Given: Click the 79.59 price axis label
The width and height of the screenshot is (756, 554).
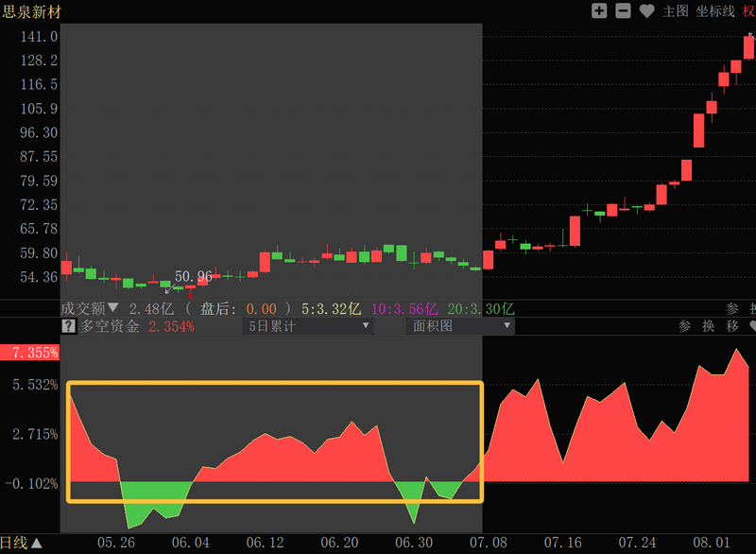Looking at the screenshot, I should point(39,181).
